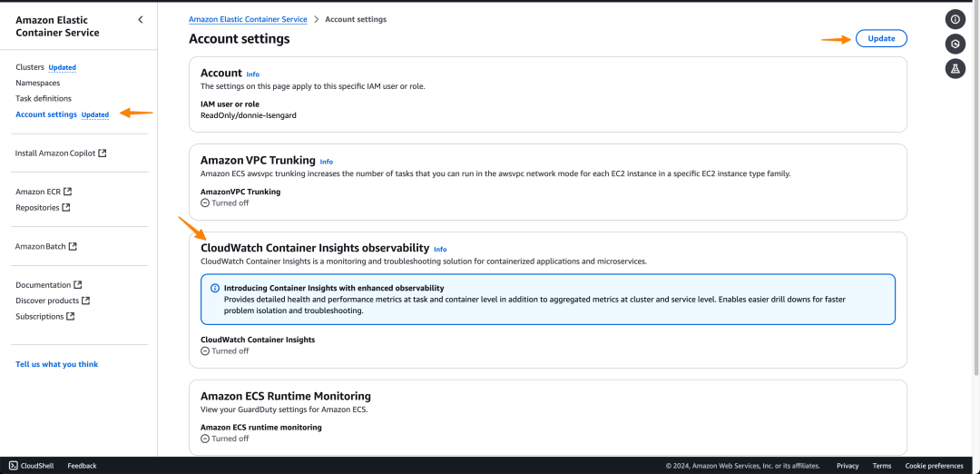Click Introducing Container Insights with enhanced observability title
980x474 pixels.
coord(334,288)
